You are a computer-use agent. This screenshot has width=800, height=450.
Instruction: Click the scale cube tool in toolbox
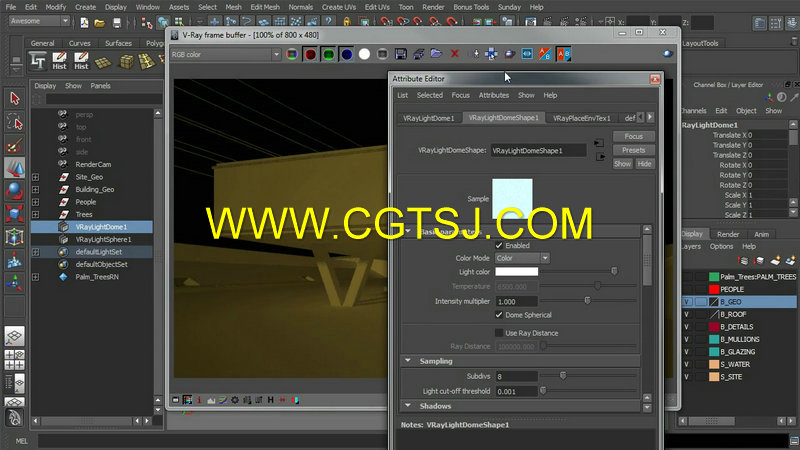point(14,213)
